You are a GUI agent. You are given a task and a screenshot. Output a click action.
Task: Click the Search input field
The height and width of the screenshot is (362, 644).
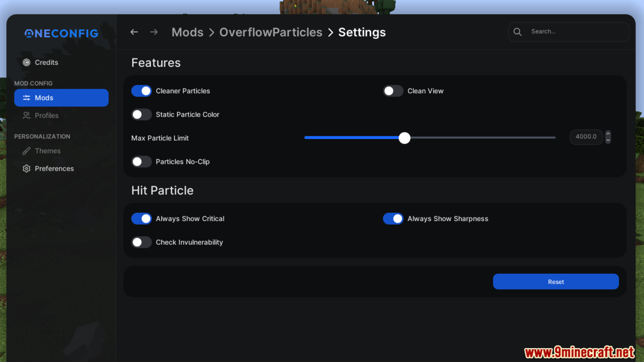pos(569,32)
